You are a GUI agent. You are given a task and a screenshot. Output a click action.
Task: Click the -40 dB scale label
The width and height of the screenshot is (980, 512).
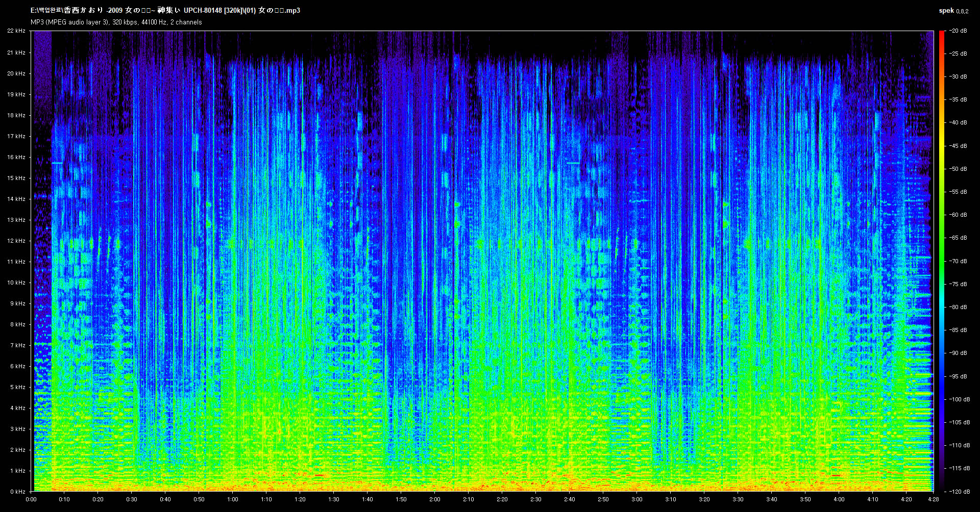[958, 122]
